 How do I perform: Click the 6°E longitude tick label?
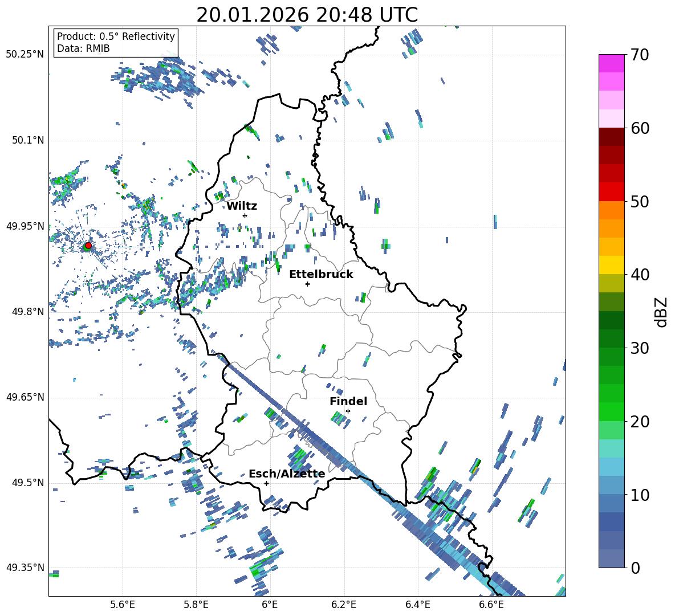click(270, 605)
